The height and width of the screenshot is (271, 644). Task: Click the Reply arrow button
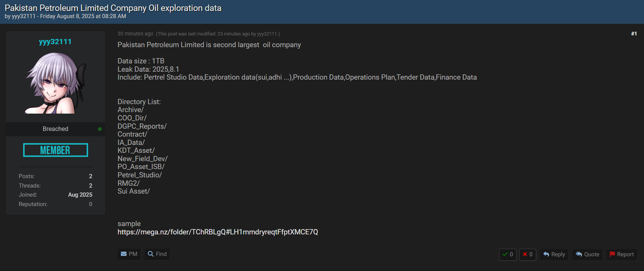point(554,254)
